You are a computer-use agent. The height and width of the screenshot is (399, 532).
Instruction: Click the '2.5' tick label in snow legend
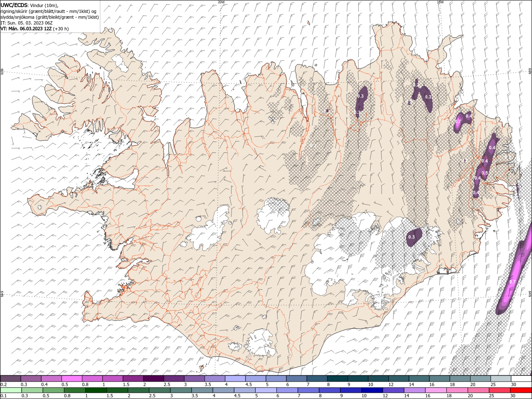tap(167, 384)
